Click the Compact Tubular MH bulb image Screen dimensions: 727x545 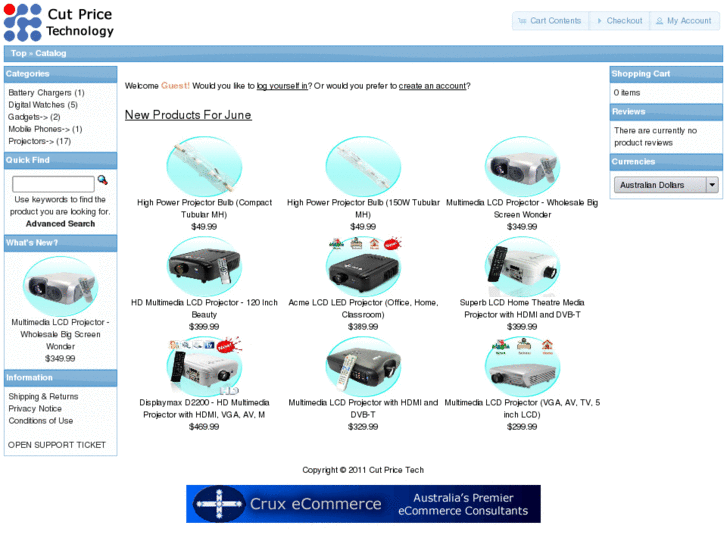click(204, 166)
